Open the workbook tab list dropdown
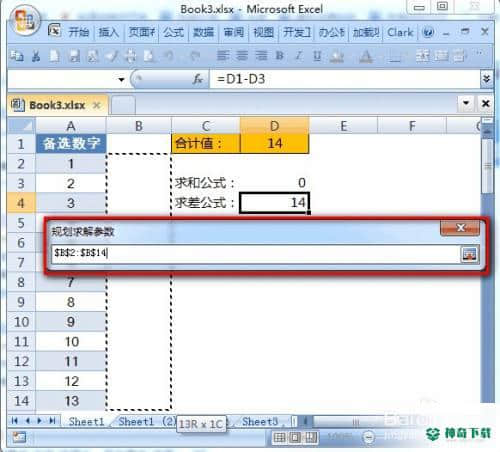The width and height of the screenshot is (500, 452). (x=466, y=103)
